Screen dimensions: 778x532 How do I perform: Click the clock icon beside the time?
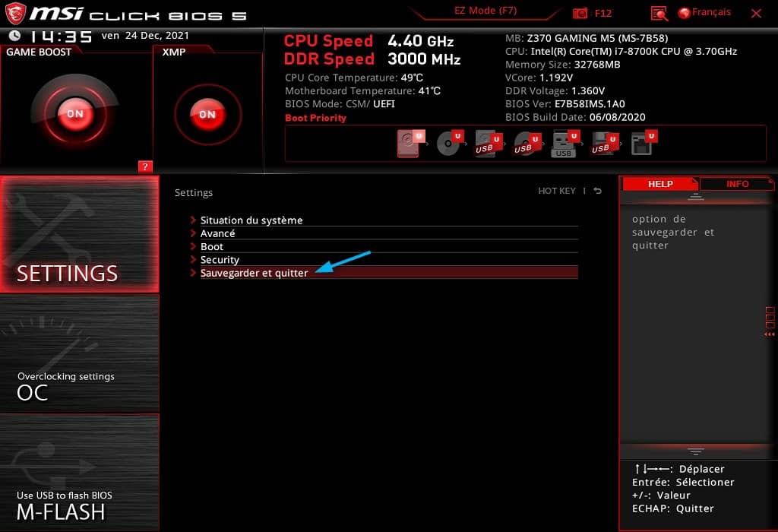pos(14,36)
